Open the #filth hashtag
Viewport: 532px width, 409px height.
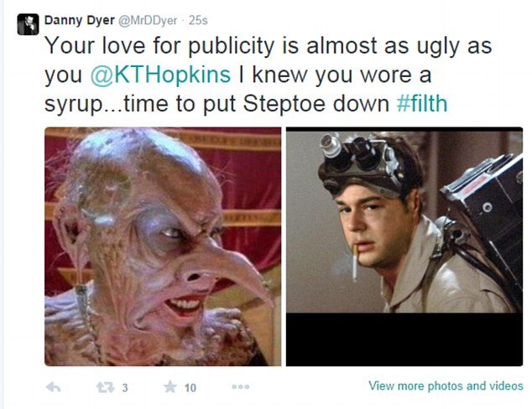pos(422,103)
